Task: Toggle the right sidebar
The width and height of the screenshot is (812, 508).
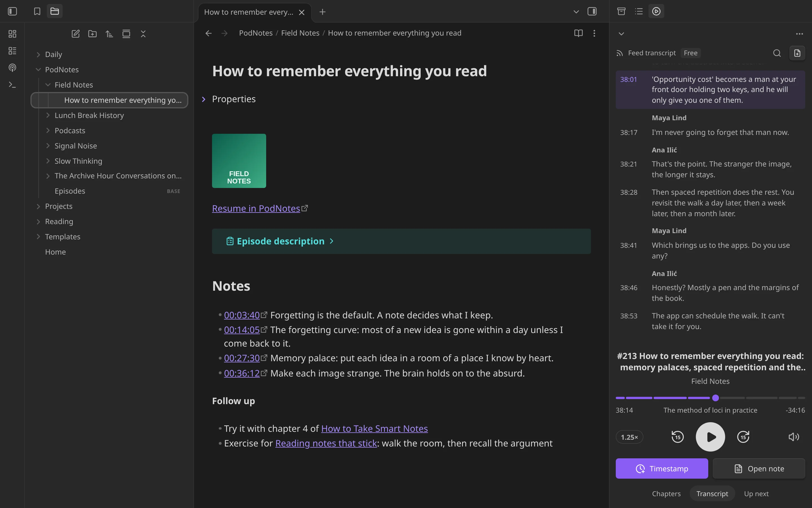Action: (592, 11)
